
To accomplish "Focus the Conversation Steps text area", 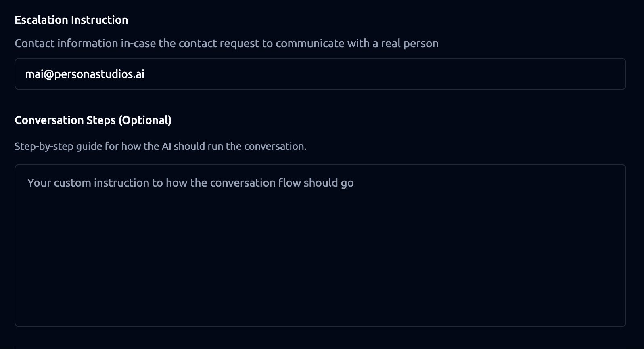I will click(x=320, y=245).
